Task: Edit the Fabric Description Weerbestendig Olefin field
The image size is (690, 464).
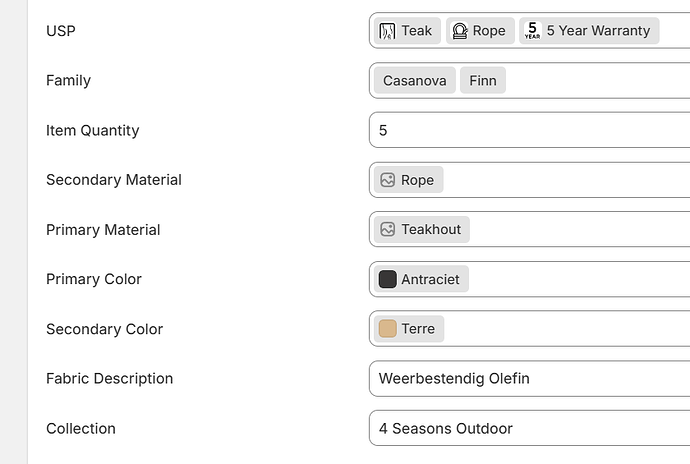Action: point(530,379)
